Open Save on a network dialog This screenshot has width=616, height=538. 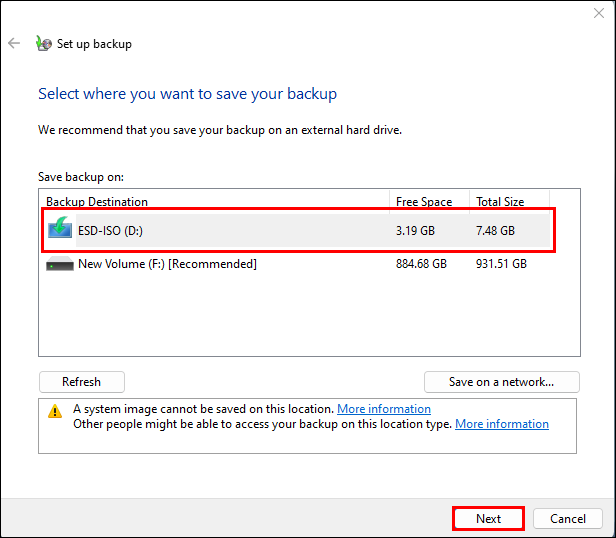(502, 382)
